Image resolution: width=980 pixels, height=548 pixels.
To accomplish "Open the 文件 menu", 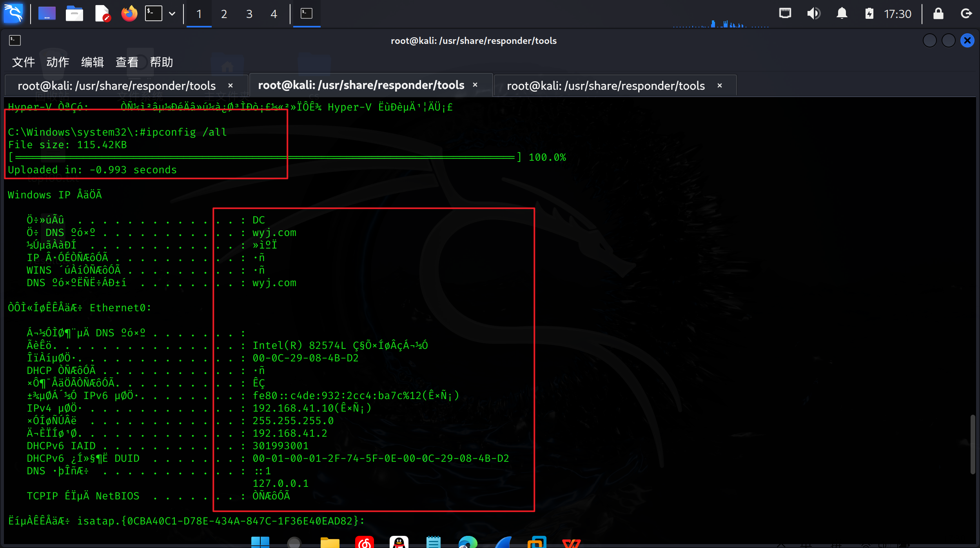I will coord(23,62).
